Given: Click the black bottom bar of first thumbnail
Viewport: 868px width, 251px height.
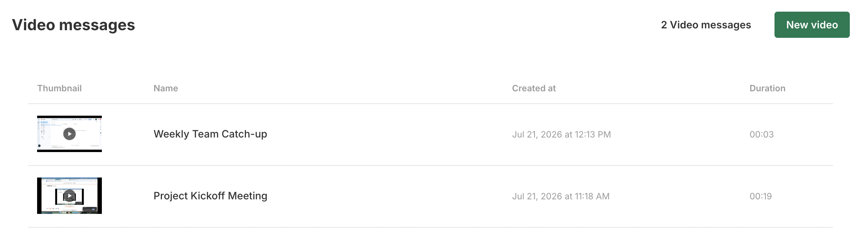Looking at the screenshot, I should click(69, 151).
